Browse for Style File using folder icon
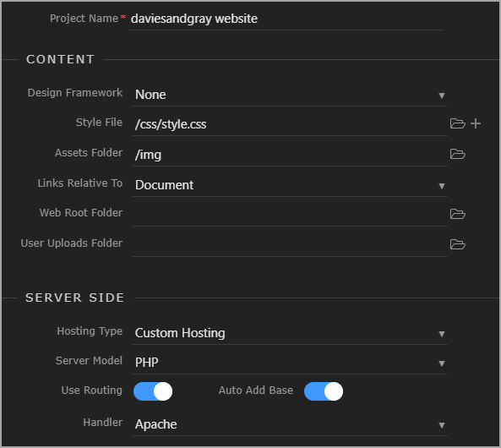This screenshot has width=501, height=448. coord(457,123)
